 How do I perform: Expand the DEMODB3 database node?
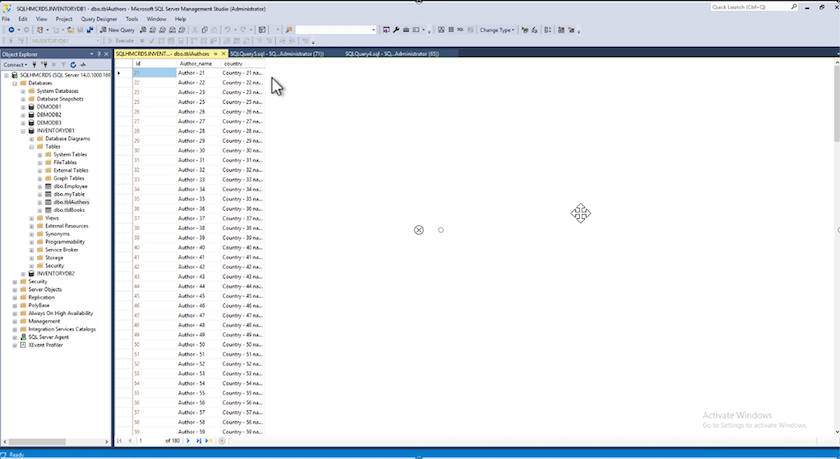pyautogui.click(x=23, y=123)
